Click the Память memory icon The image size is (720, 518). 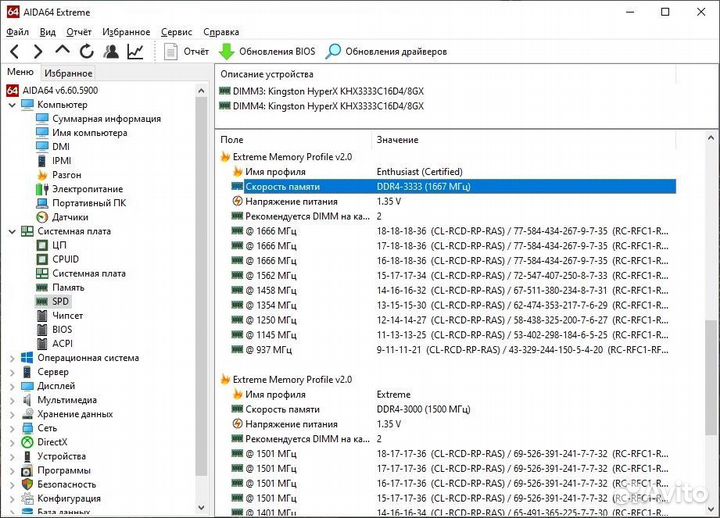42,287
